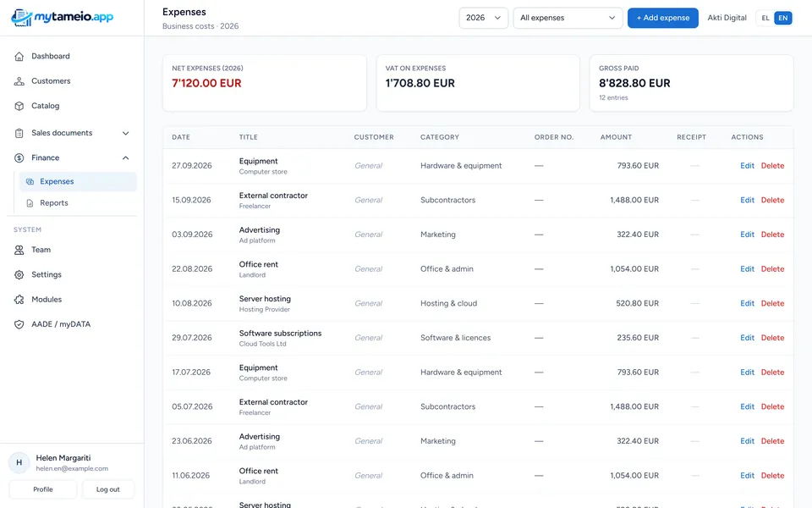The height and width of the screenshot is (508, 812).
Task: Go to Customers page
Action: point(72,81)
